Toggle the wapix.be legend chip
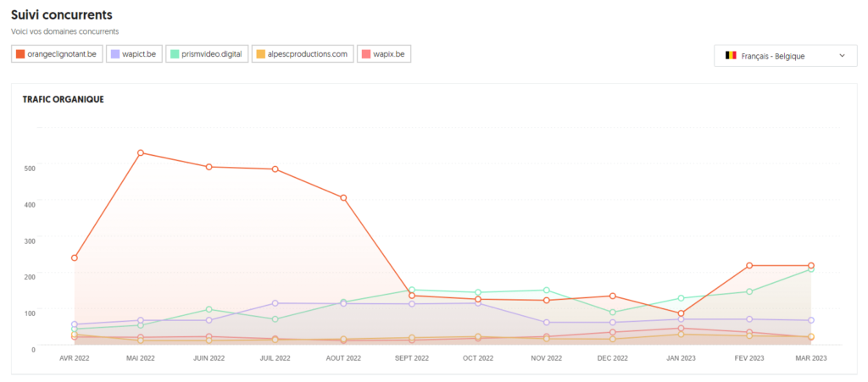Screen dimensions: 868x382 pos(384,54)
